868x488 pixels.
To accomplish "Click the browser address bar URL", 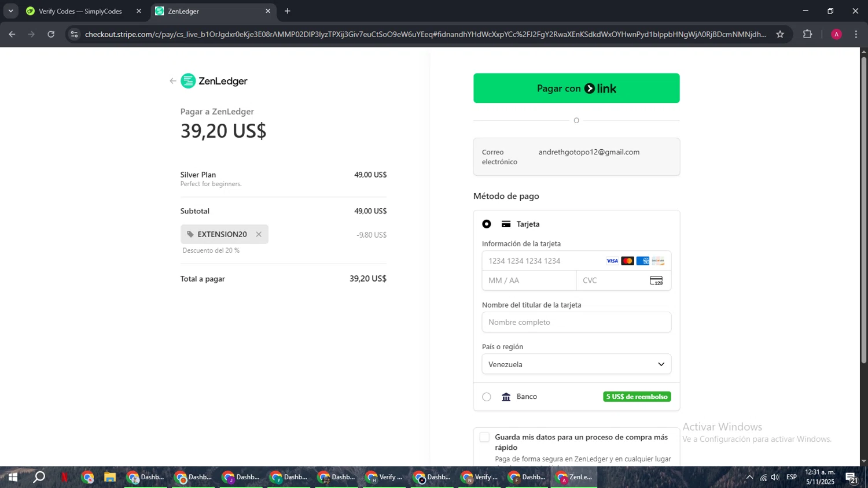I will pos(425,34).
